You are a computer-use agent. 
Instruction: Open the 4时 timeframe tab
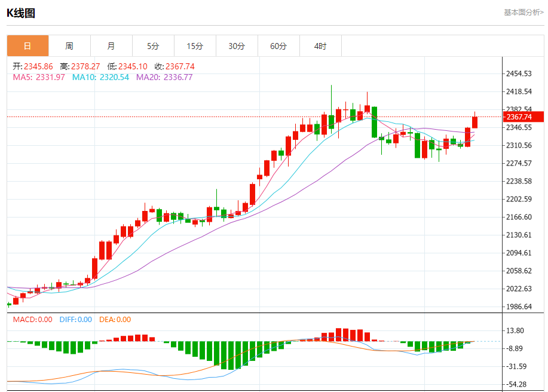320,46
